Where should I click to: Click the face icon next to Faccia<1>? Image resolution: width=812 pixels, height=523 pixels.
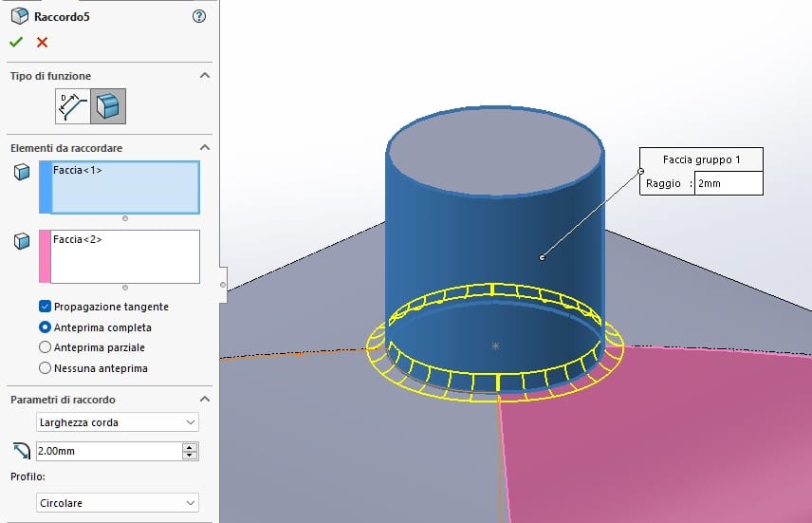pyautogui.click(x=22, y=172)
